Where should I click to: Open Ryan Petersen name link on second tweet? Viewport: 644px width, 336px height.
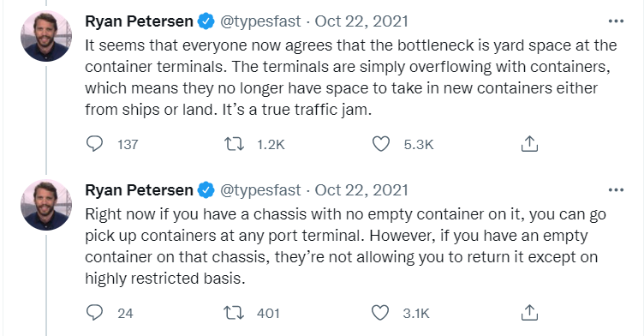pyautogui.click(x=139, y=190)
